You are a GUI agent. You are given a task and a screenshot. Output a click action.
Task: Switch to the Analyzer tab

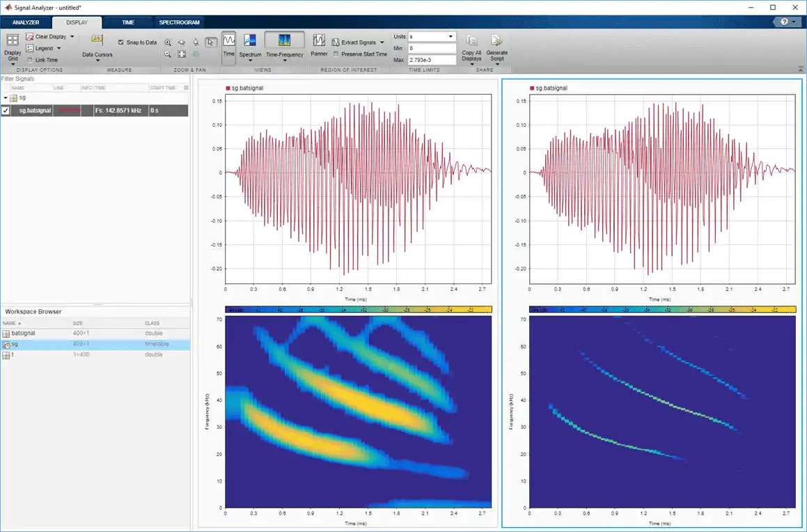tap(26, 22)
